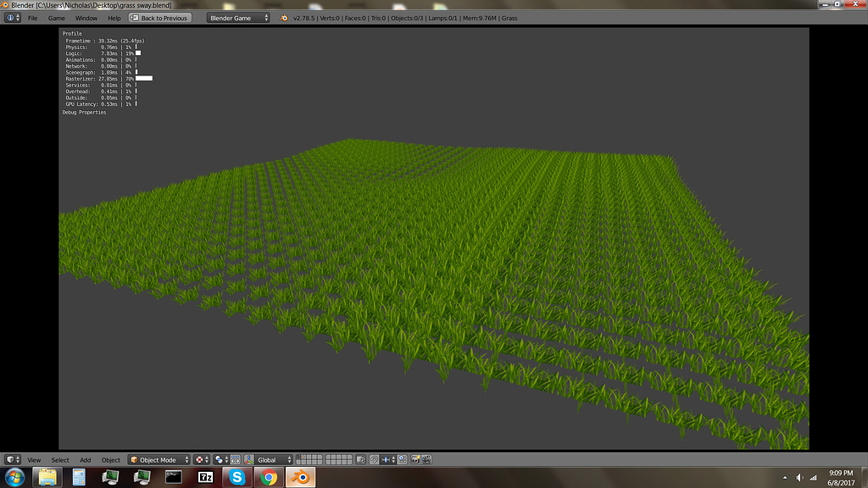868x488 pixels.
Task: Open Skype from the taskbar
Action: point(237,477)
